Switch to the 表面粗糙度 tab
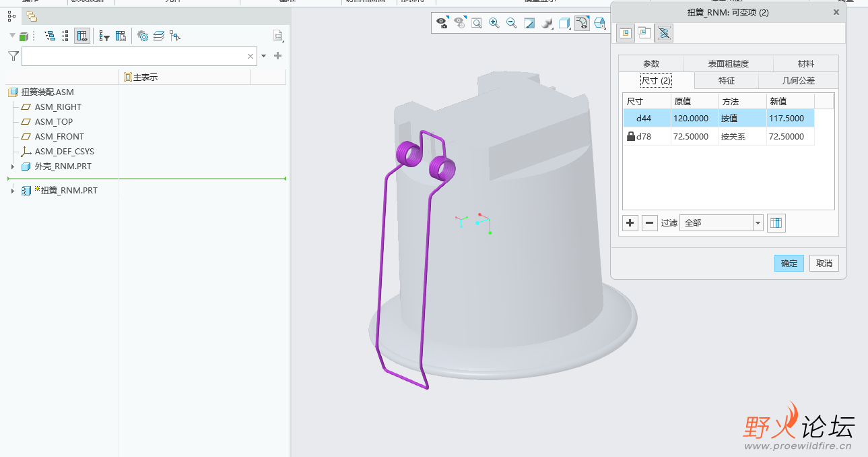 coord(728,64)
